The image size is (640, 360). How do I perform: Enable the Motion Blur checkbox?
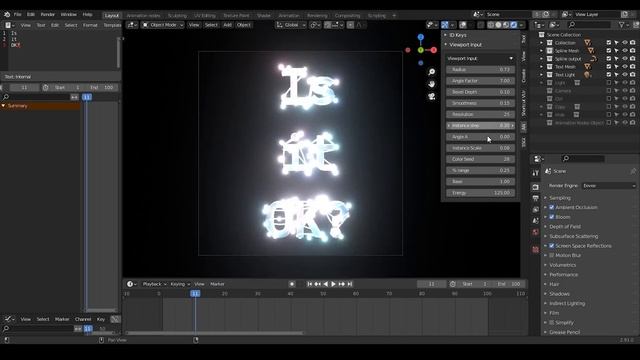click(x=552, y=256)
